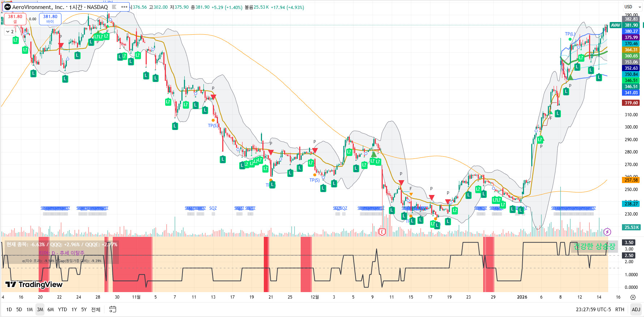Screen dimensions: 644x317
Task: Click the 3.50 indicator pane label
Action: click(629, 243)
